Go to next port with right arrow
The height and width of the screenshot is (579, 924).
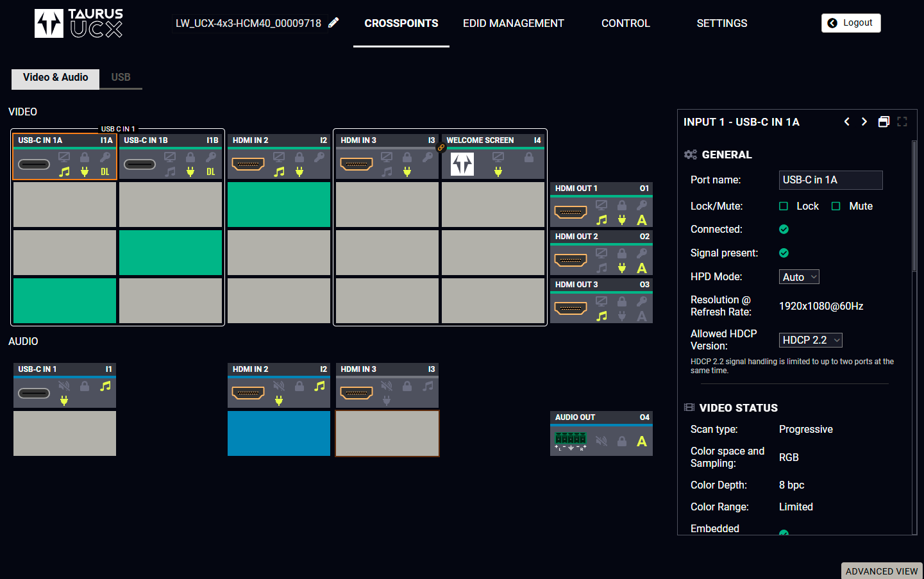tap(864, 122)
